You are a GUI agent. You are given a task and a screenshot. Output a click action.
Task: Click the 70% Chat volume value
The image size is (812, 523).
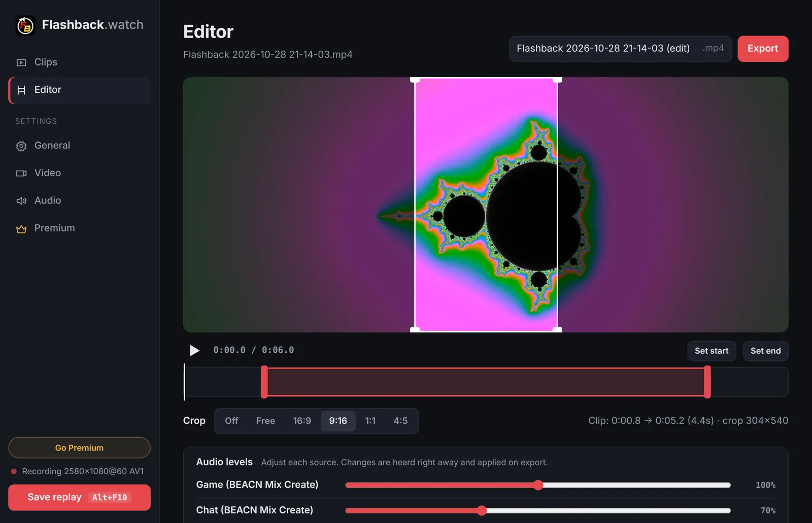click(768, 511)
